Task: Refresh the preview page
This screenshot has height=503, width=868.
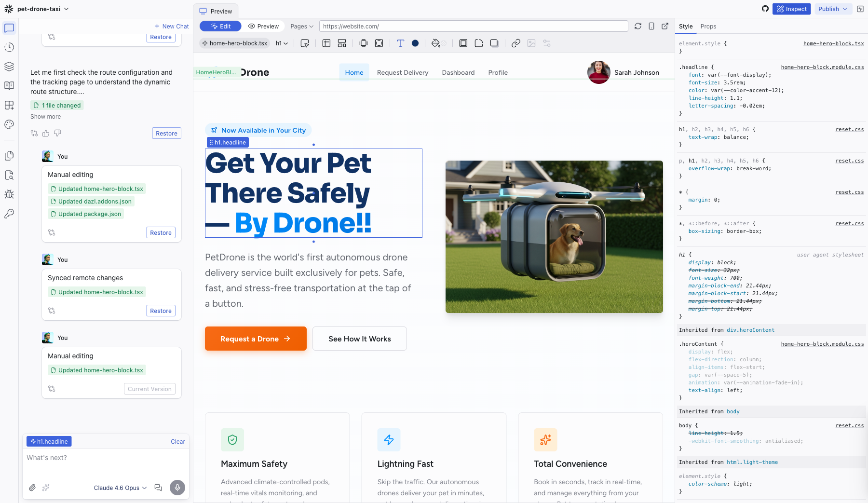Action: 637,27
